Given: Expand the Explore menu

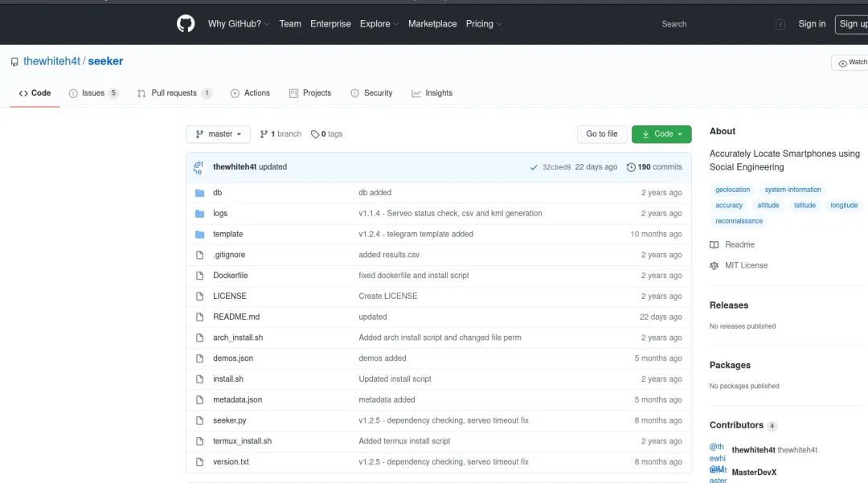Looking at the screenshot, I should [379, 24].
